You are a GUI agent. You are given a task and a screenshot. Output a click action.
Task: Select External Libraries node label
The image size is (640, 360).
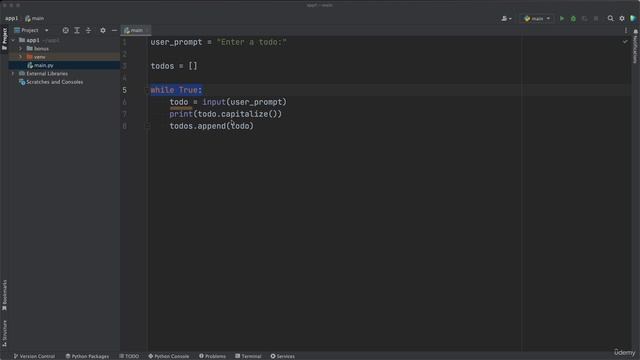47,73
